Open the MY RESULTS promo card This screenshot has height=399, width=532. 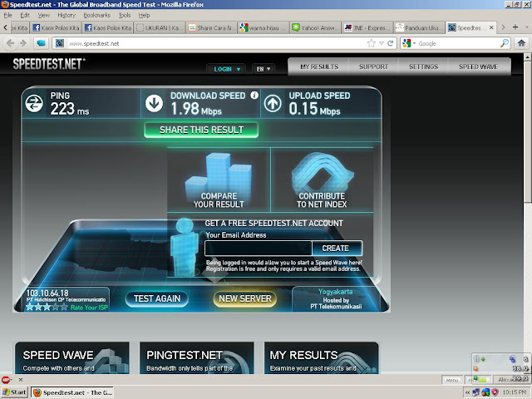322,358
